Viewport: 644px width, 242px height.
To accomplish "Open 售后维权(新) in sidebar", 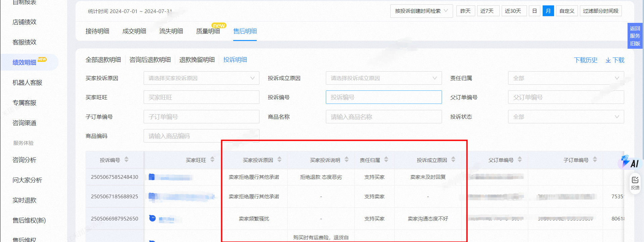I will (29, 220).
